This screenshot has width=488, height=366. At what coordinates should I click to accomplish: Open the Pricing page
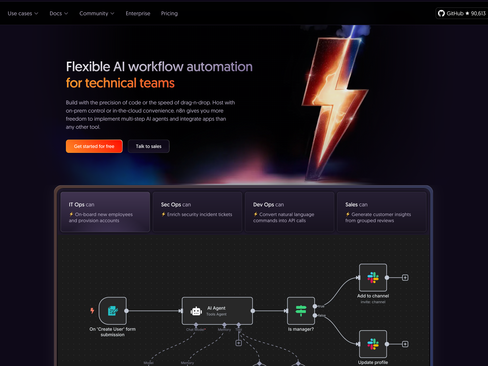[x=169, y=13]
